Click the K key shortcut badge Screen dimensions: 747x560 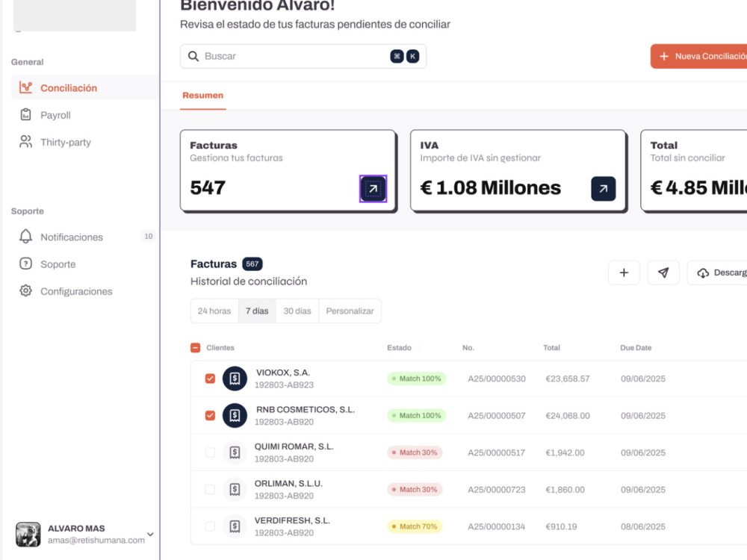click(x=412, y=56)
